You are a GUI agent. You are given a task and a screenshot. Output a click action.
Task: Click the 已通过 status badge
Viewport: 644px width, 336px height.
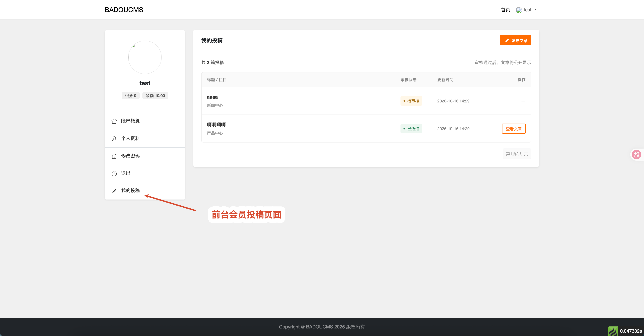pyautogui.click(x=411, y=129)
